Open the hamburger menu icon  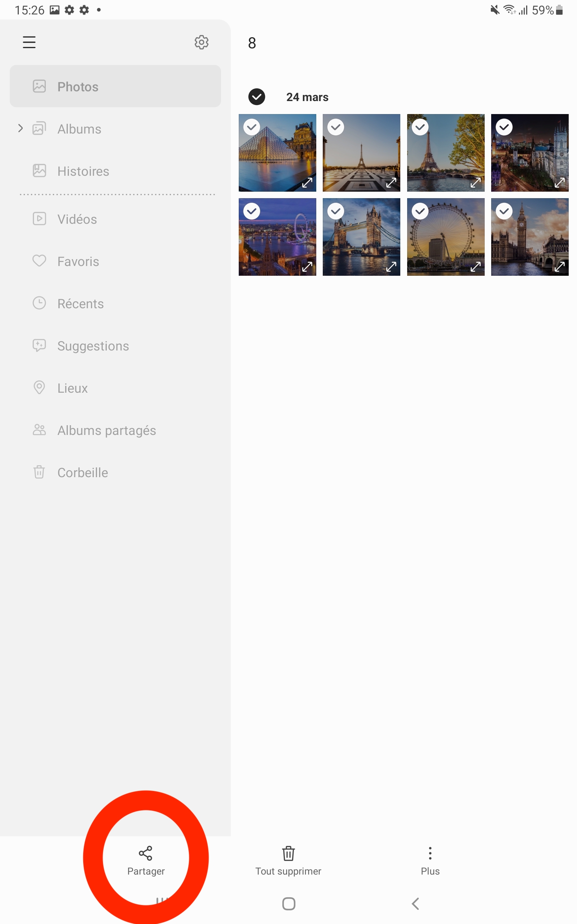[29, 42]
